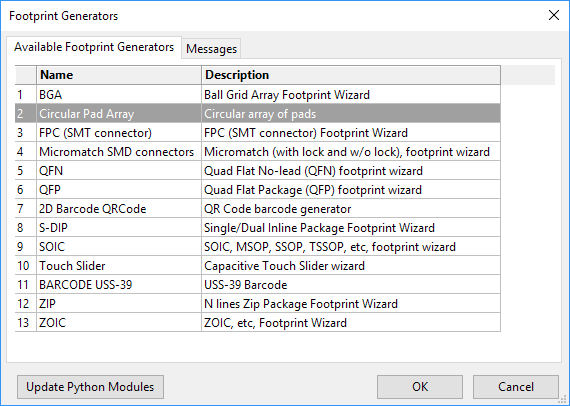The width and height of the screenshot is (570, 406).
Task: Select the BGA footprint generator row
Action: (x=258, y=95)
